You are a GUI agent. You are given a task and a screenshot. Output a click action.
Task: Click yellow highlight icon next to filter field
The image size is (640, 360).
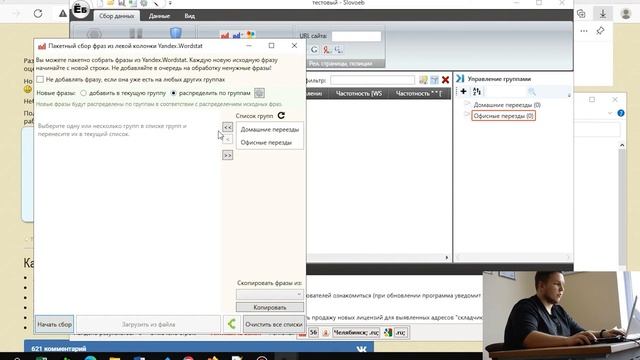pyautogui.click(x=423, y=80)
